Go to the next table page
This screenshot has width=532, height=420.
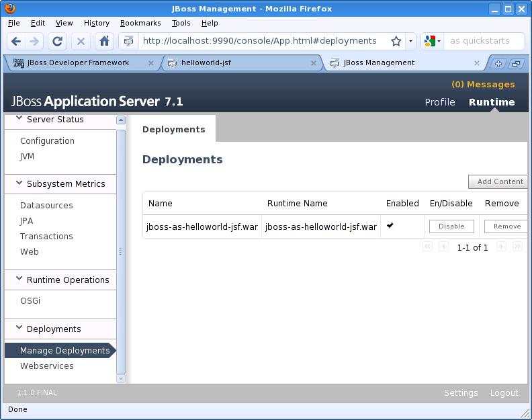[501, 247]
